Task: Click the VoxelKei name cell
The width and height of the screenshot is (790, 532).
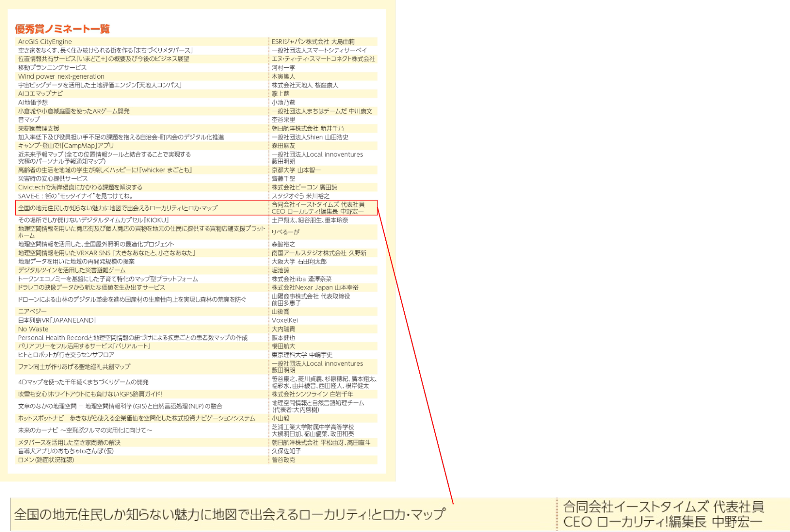Action: 285,320
